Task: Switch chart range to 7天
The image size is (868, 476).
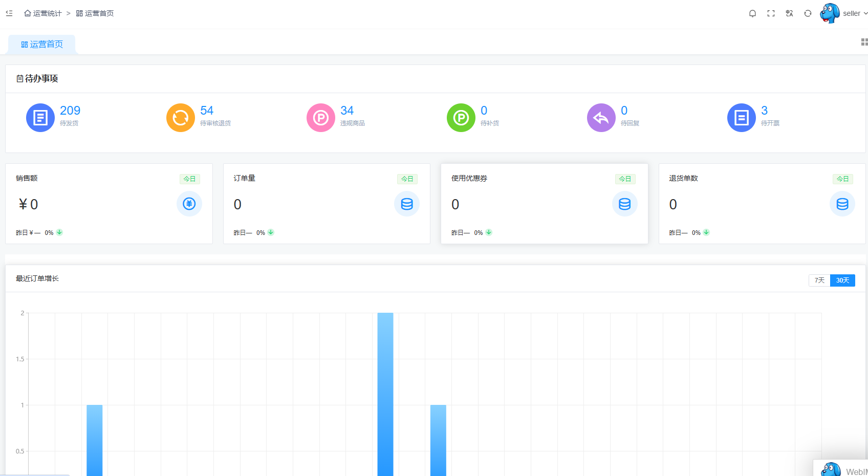Action: (x=819, y=280)
